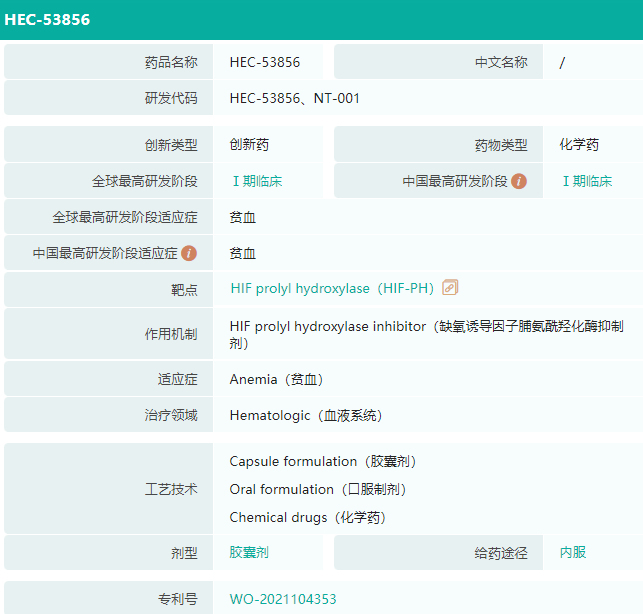This screenshot has height=614, width=643.
Task: Click Capsule formulation（胶囊剂）in 工艺技术
Action: click(322, 462)
